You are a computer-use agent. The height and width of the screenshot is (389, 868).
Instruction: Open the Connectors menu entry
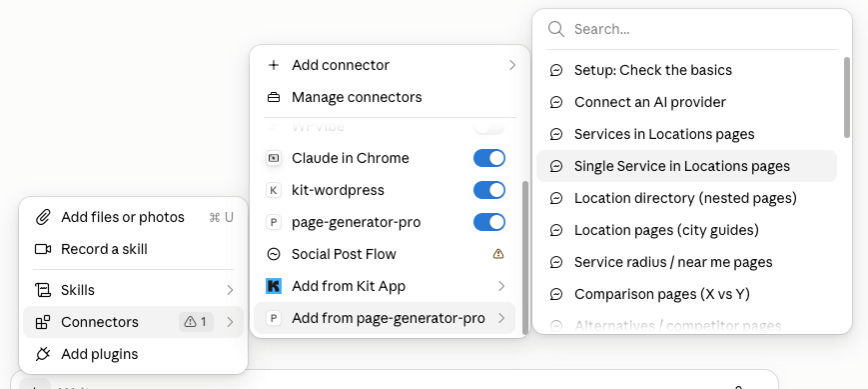point(134,322)
